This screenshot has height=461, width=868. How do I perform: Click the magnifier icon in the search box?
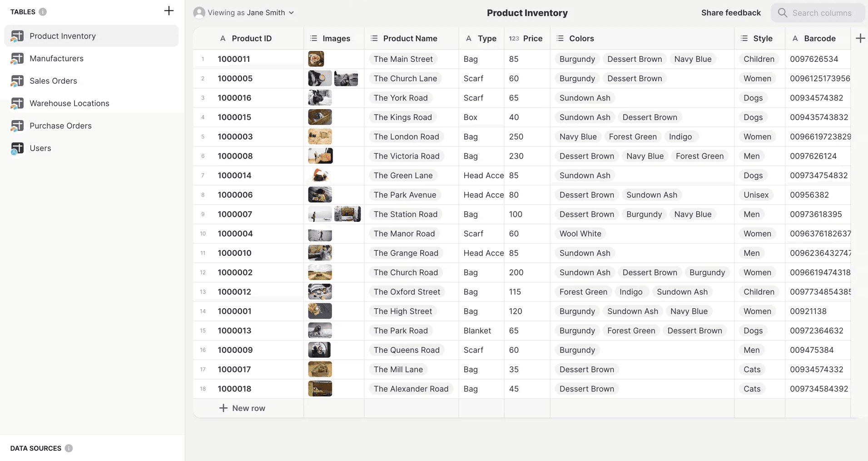pyautogui.click(x=782, y=13)
